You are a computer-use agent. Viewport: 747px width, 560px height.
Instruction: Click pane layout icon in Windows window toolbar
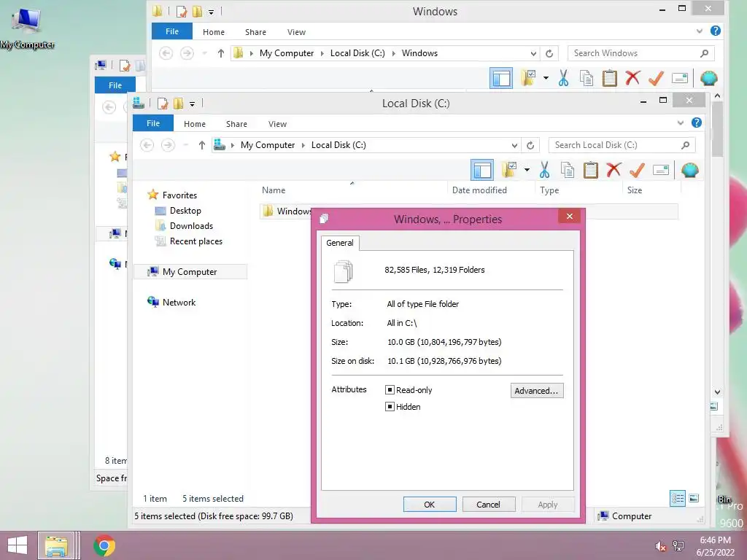coord(501,78)
